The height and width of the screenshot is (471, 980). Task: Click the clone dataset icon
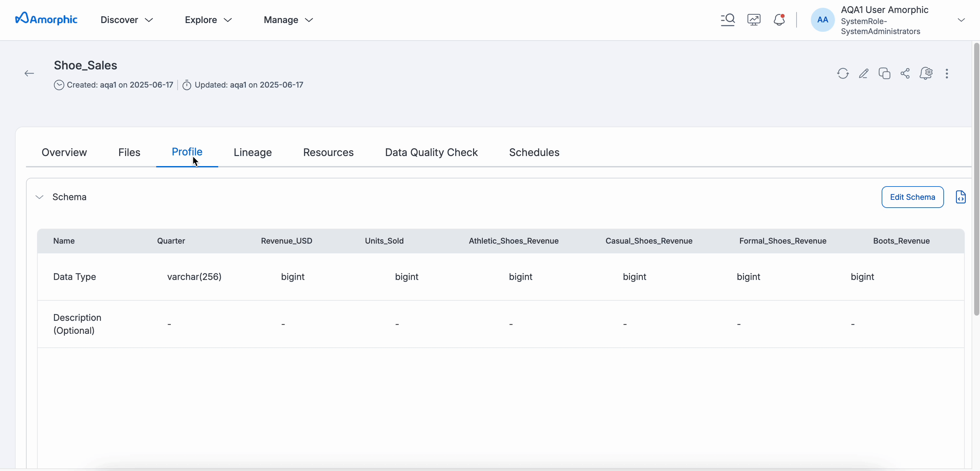[x=884, y=73]
